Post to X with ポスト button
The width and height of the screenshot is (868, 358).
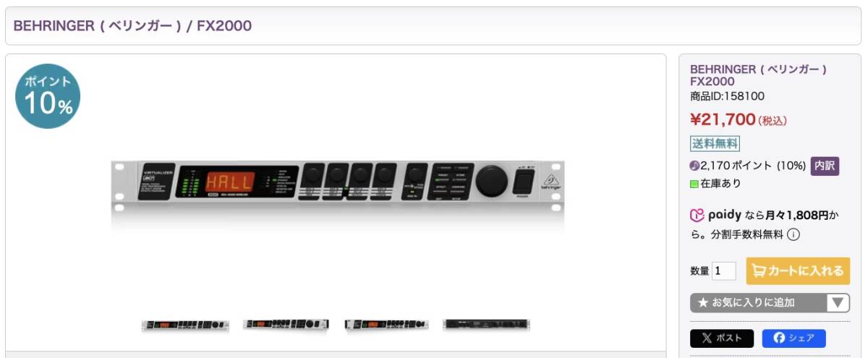722,338
